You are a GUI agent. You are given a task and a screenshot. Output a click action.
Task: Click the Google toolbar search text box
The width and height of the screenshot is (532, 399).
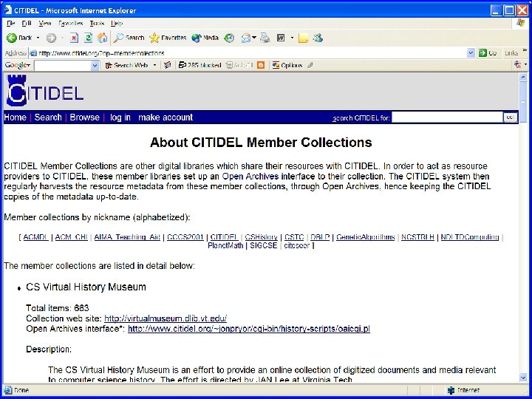coord(63,66)
